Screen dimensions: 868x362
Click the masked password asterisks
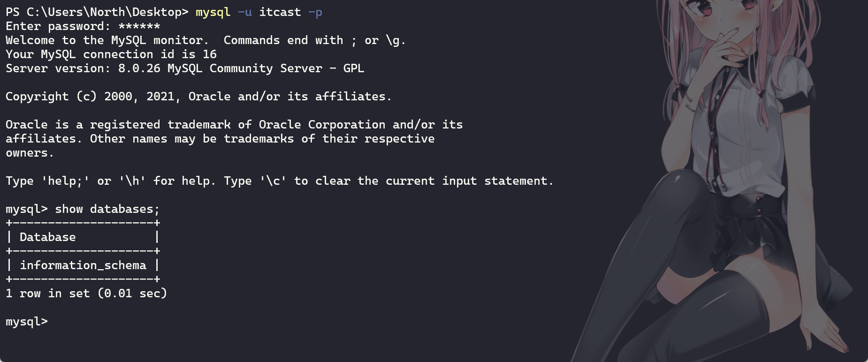139,26
